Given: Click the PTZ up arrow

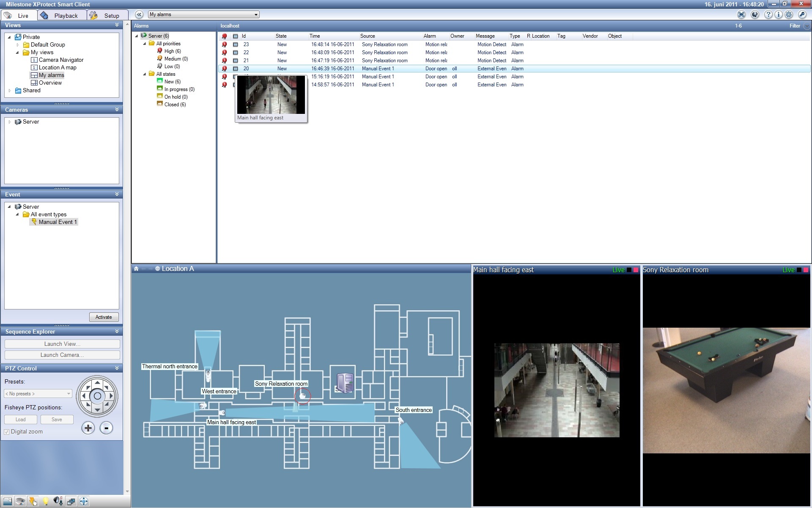Looking at the screenshot, I should pos(97,383).
